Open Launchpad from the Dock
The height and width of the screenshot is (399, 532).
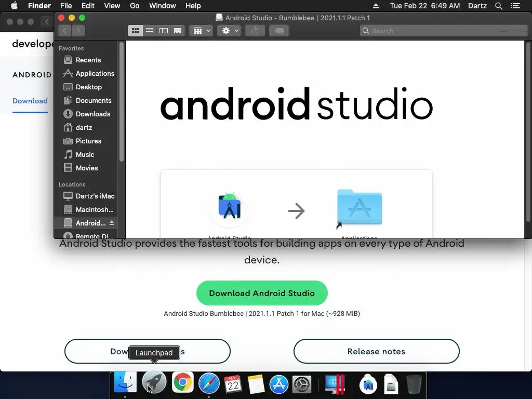[x=154, y=383]
